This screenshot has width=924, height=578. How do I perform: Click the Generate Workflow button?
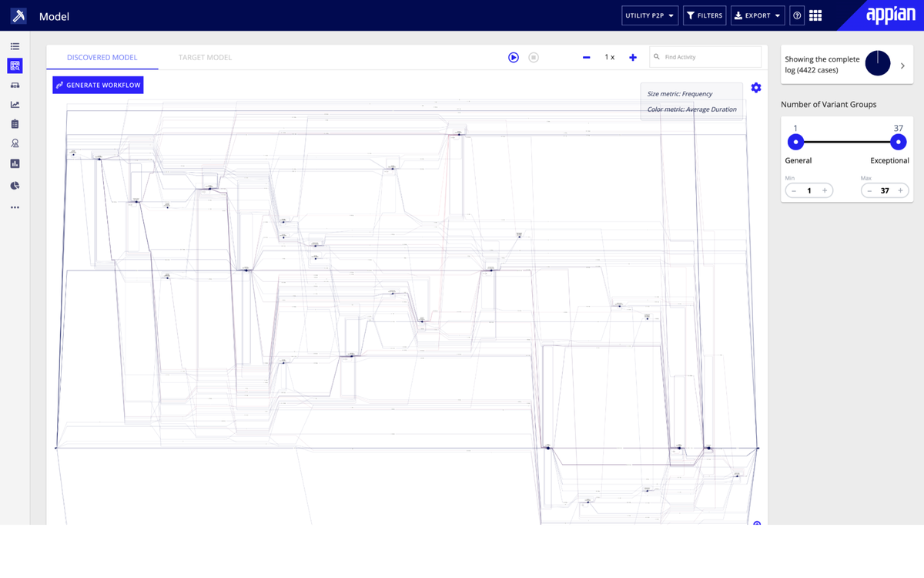(x=98, y=85)
